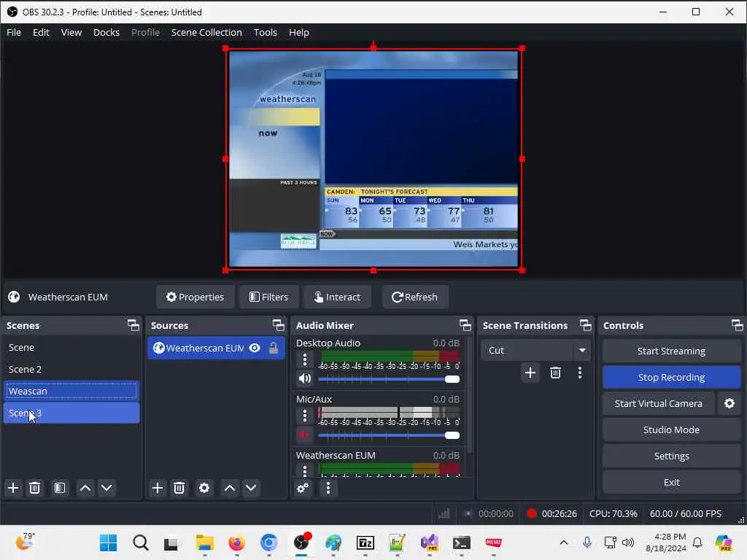
Task: Open Windows taskbar search
Action: (x=141, y=542)
